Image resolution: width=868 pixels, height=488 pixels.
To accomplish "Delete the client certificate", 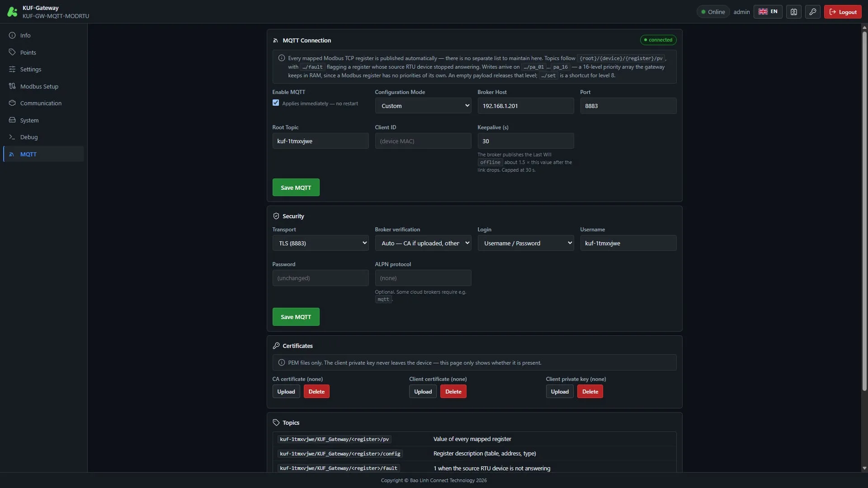I will click(453, 391).
